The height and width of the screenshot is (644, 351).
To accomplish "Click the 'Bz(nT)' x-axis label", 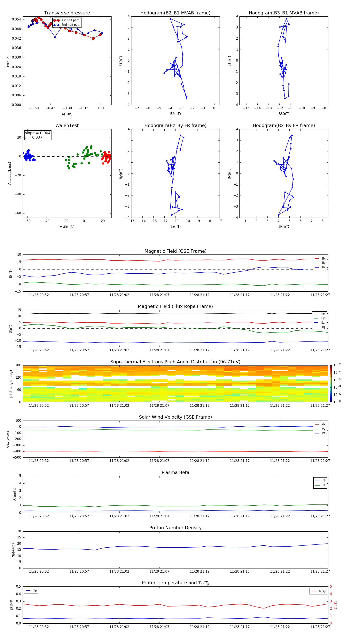I will (x=175, y=227).
